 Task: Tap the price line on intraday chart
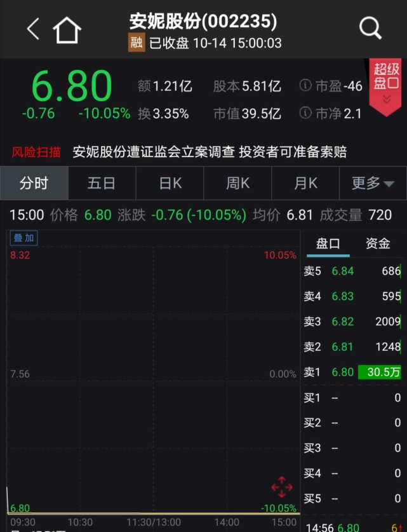(x=153, y=514)
